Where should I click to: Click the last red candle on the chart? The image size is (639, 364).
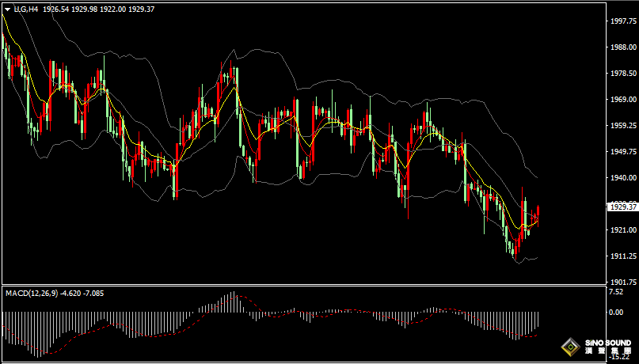(538, 211)
